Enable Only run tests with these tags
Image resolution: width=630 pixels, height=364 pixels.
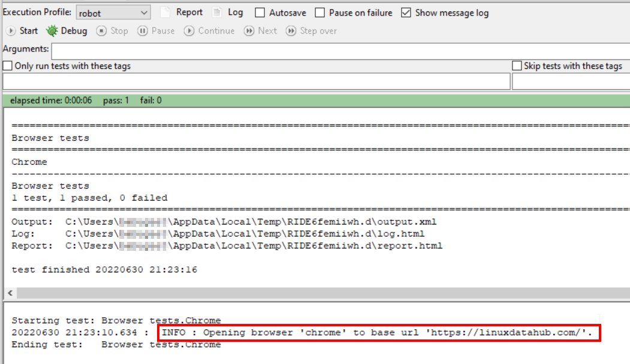pos(8,66)
